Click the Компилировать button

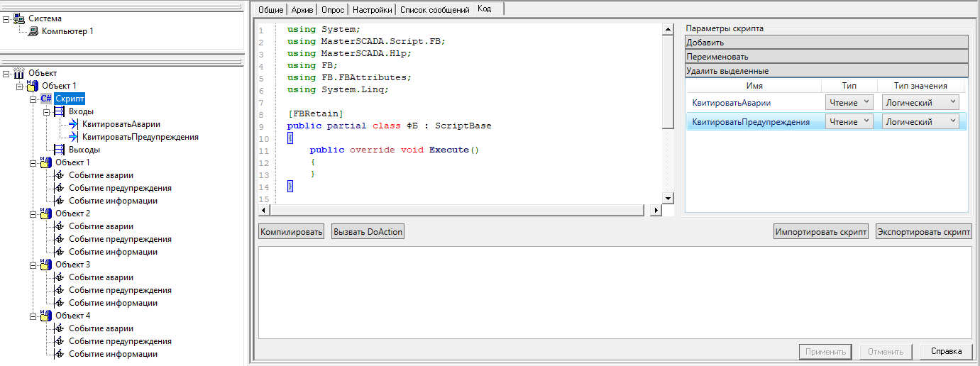(292, 231)
